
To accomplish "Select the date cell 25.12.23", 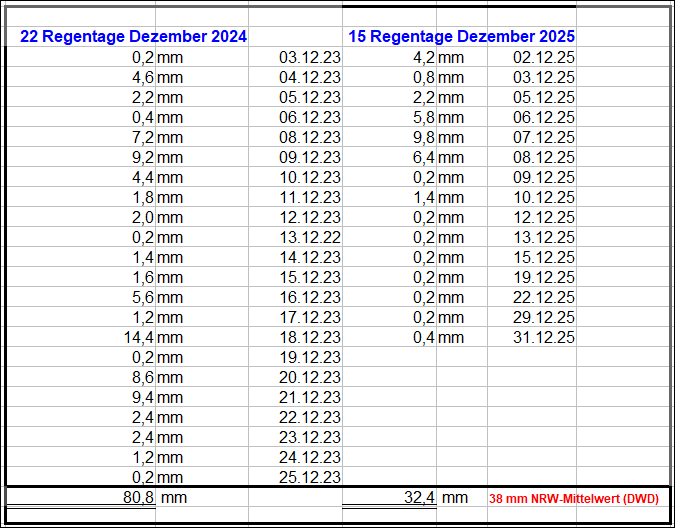I will (x=310, y=477).
